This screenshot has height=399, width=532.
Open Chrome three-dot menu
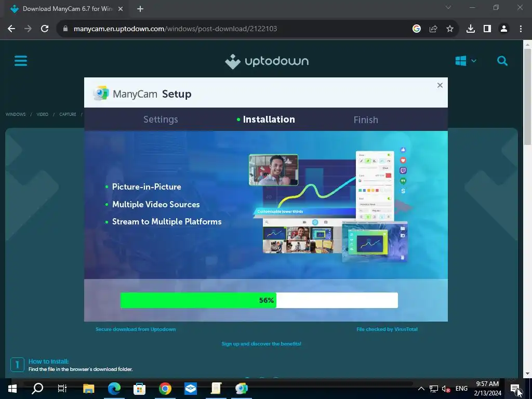pyautogui.click(x=521, y=29)
